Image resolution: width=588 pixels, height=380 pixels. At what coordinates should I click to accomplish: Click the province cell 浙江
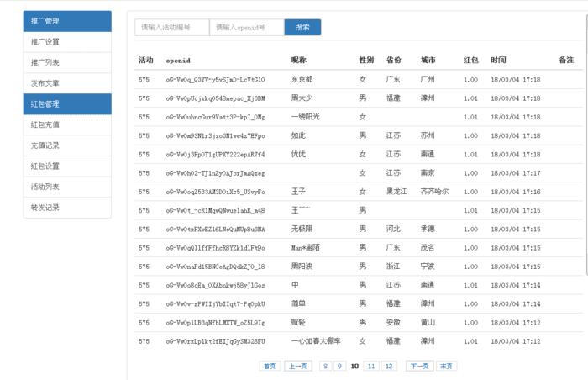tap(393, 267)
